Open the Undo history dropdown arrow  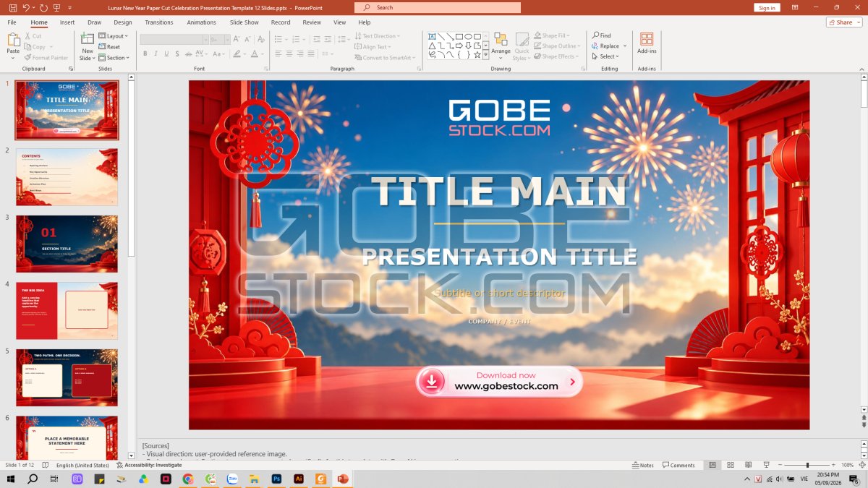(x=33, y=7)
